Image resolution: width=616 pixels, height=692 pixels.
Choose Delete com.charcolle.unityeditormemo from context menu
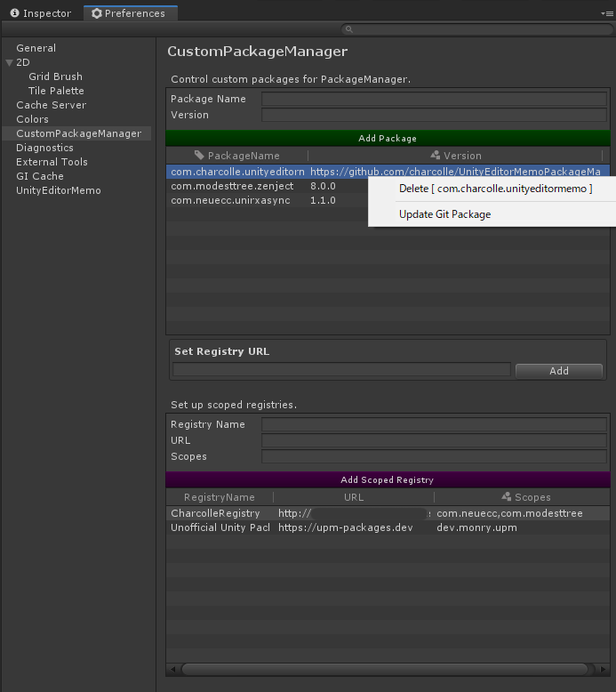[495, 189]
